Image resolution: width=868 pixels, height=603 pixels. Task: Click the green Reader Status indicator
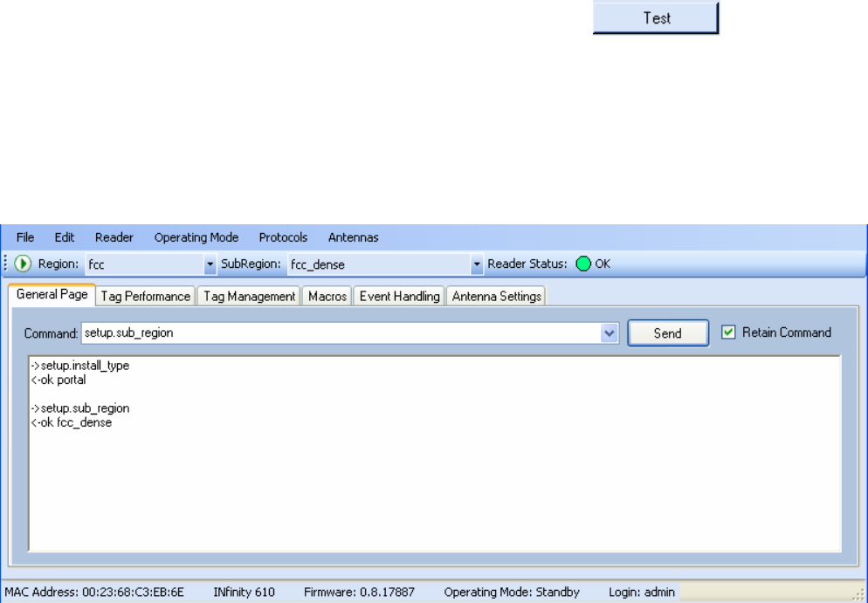[583, 264]
